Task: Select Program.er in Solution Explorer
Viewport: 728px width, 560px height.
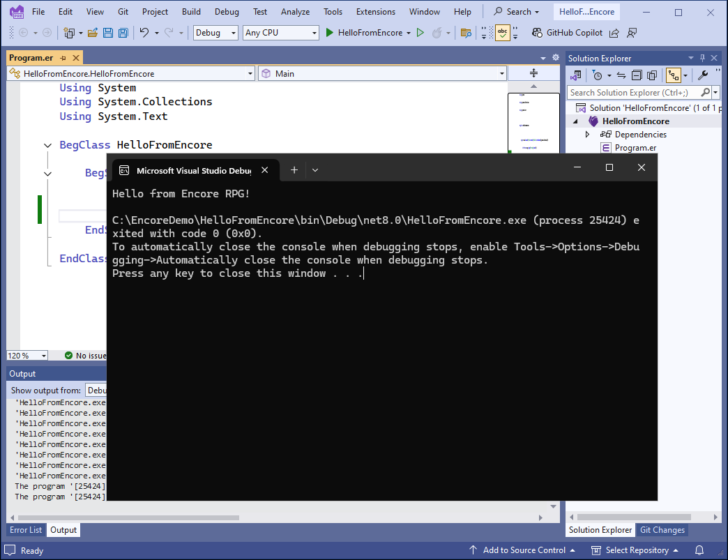Action: click(635, 148)
